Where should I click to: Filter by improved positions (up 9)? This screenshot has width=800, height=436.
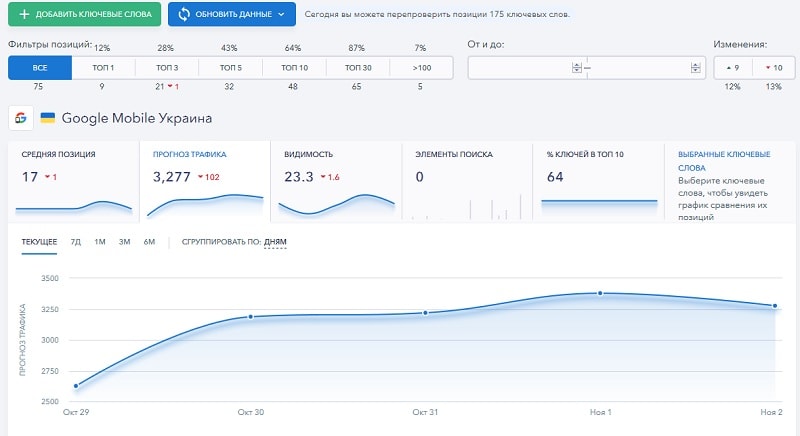(x=733, y=68)
